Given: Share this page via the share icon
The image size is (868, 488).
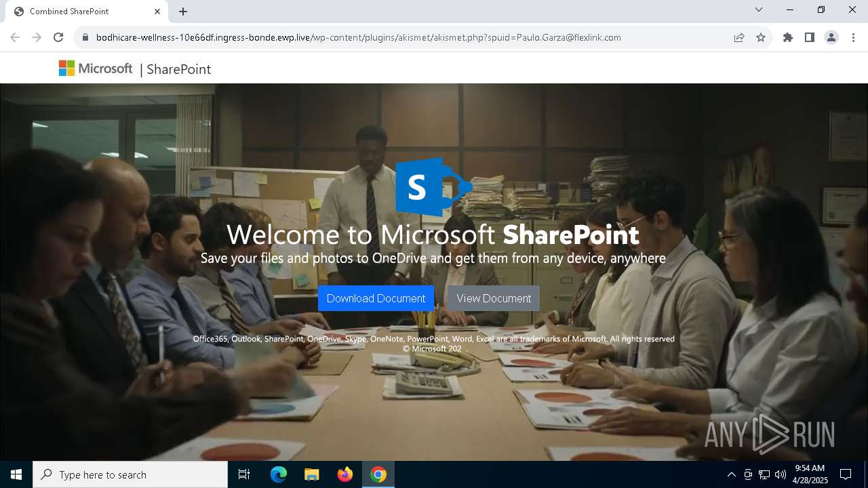Looking at the screenshot, I should click(x=739, y=37).
